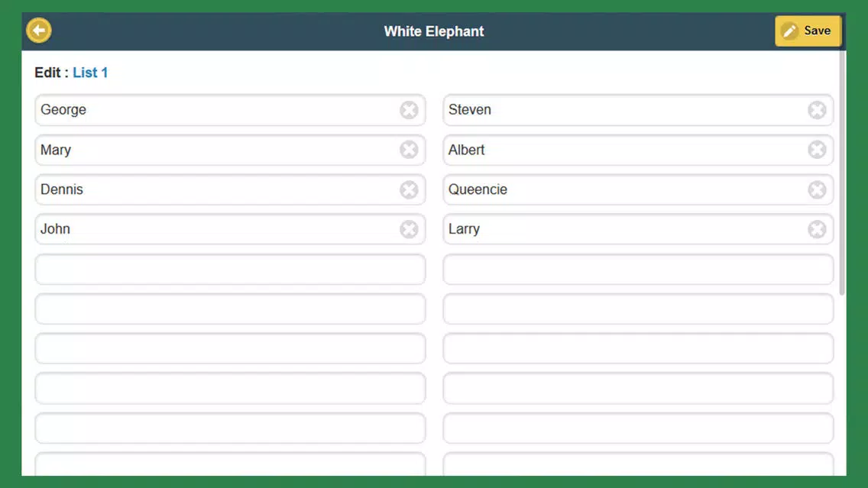Clear the John name field
This screenshot has height=488, width=868.
pyautogui.click(x=409, y=229)
